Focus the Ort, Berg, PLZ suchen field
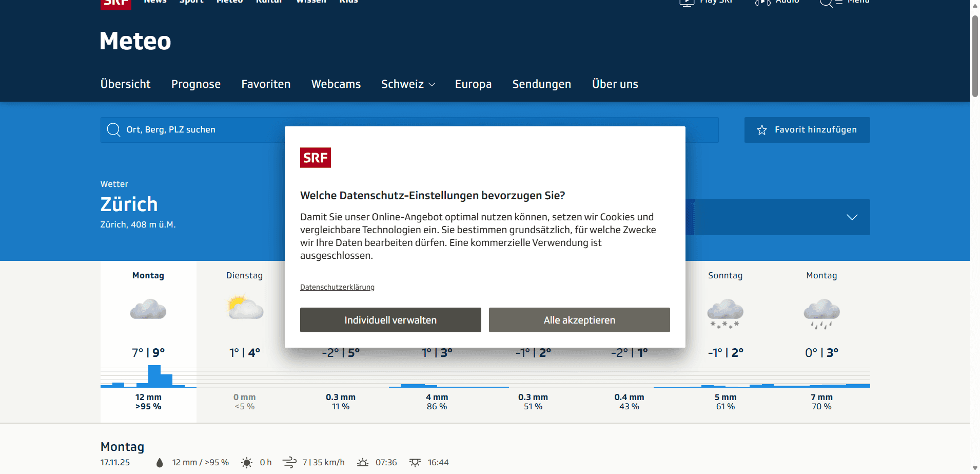This screenshot has height=474, width=980. pyautogui.click(x=409, y=130)
